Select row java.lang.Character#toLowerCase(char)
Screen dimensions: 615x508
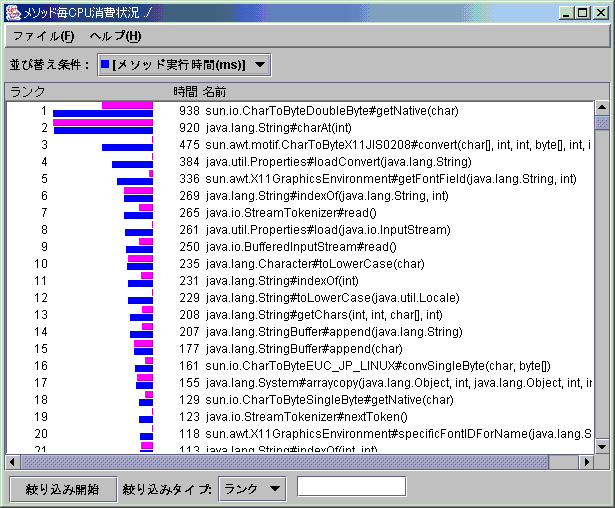pos(300,264)
